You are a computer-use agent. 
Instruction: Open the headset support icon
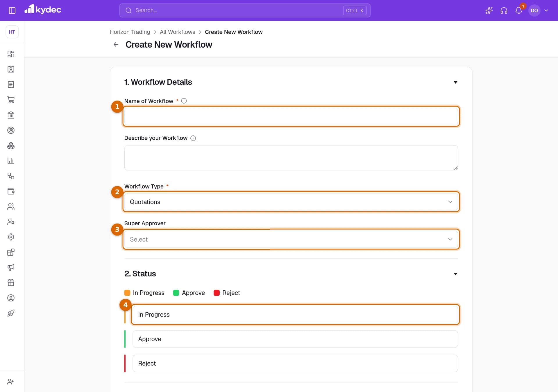tap(504, 10)
